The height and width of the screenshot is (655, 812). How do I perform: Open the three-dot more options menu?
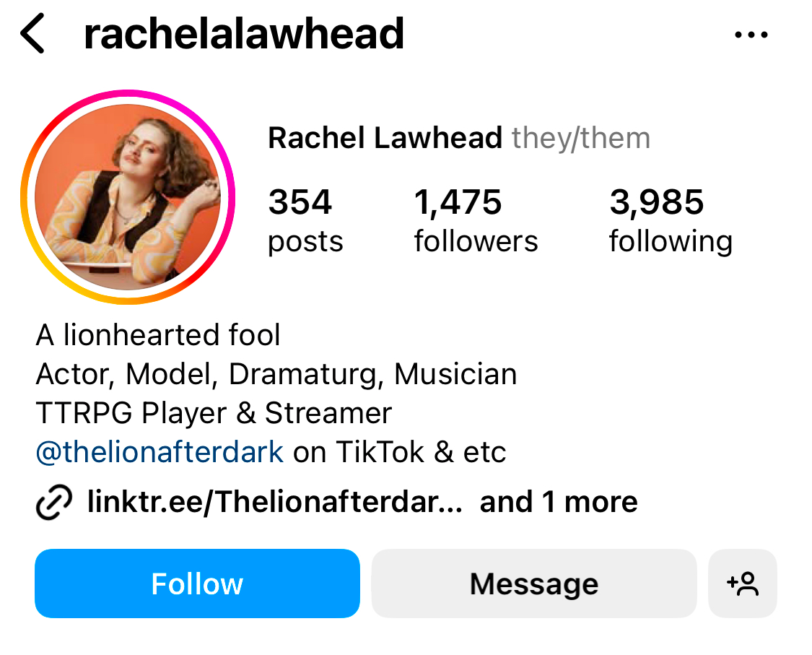point(751,35)
